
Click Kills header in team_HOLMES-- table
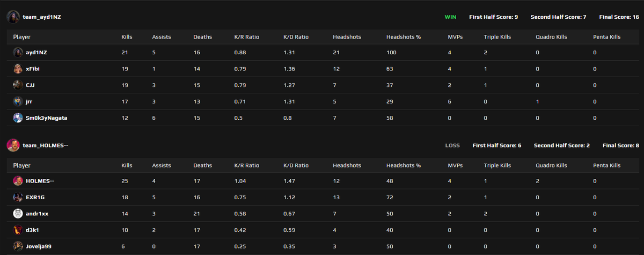point(127,165)
